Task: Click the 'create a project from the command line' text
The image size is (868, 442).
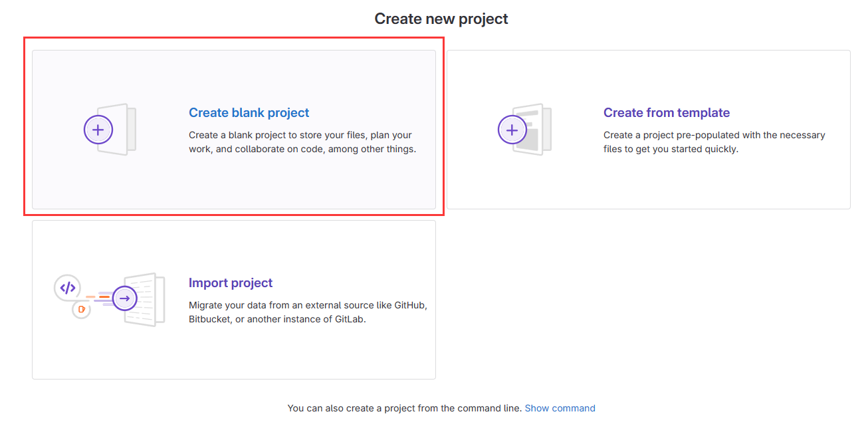Action: coord(404,408)
